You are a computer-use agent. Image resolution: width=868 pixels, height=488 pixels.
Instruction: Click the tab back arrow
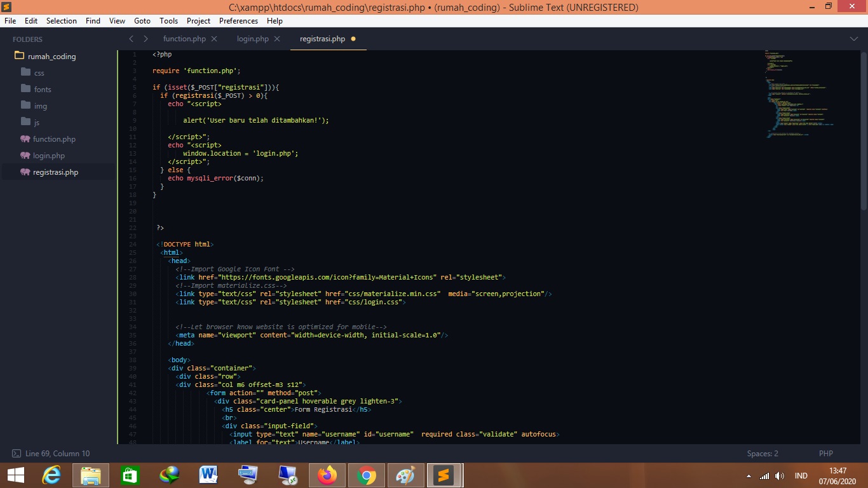pyautogui.click(x=132, y=39)
